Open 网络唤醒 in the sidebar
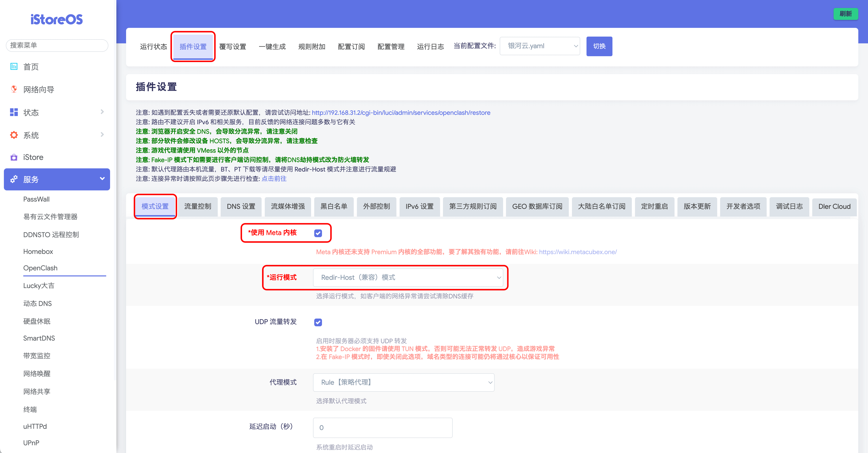The image size is (868, 453). click(37, 374)
